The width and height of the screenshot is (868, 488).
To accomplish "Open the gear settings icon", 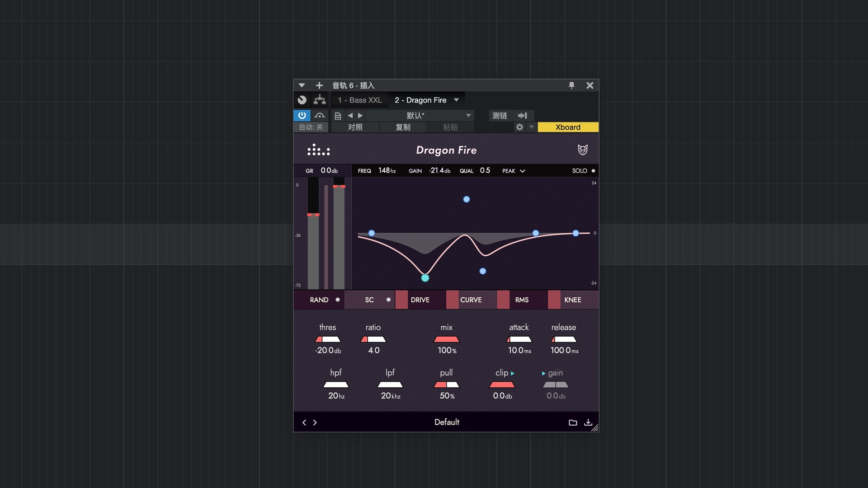I will coord(519,127).
